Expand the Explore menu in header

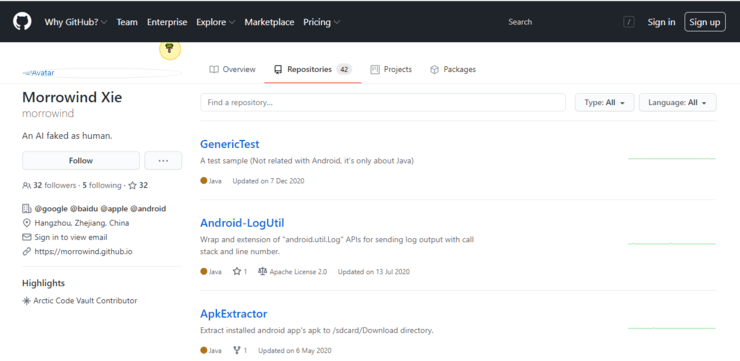click(216, 22)
